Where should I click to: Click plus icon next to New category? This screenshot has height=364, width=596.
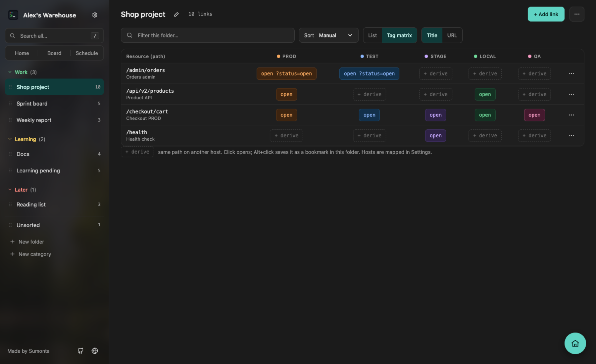[x=12, y=254]
